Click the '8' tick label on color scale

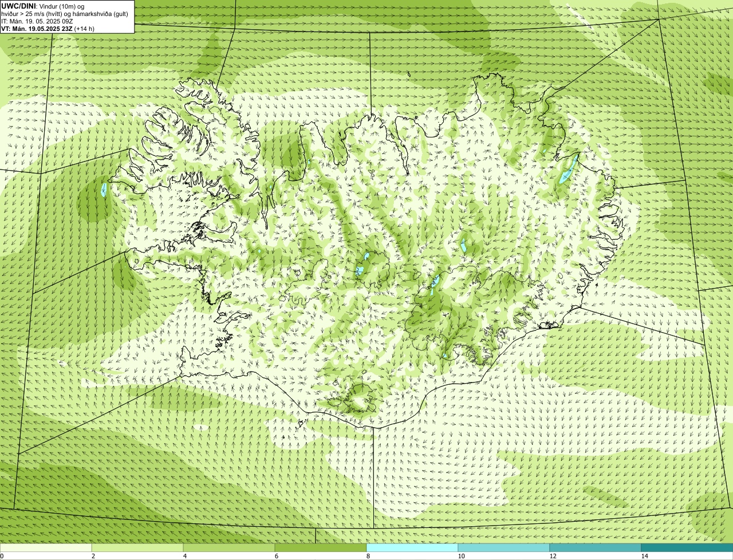tap(368, 556)
